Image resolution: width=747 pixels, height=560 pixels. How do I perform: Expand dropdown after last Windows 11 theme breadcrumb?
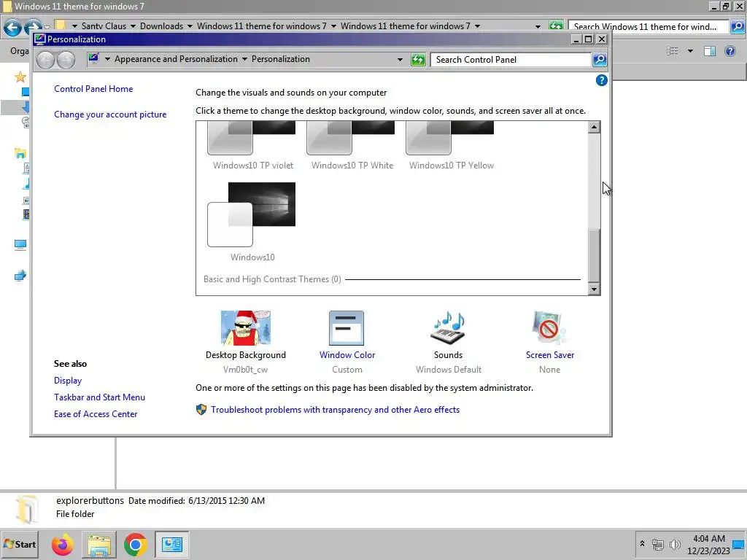point(477,26)
